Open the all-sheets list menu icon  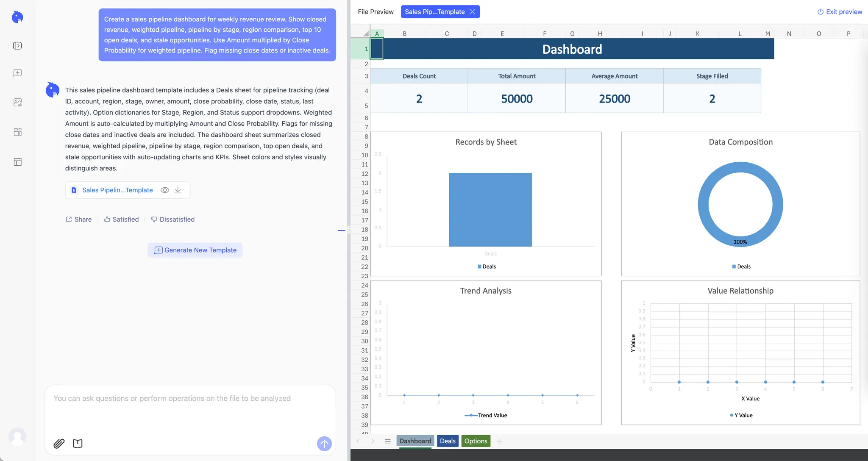[387, 441]
